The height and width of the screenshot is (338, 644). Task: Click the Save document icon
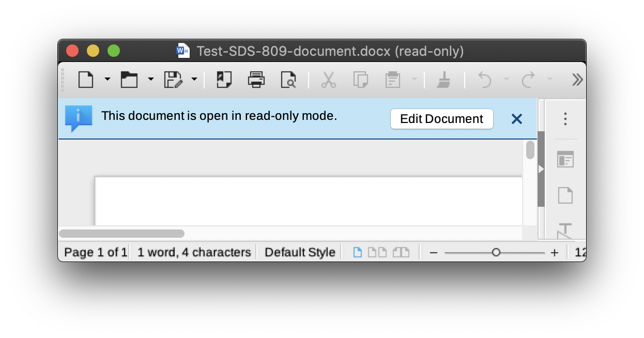coord(173,80)
